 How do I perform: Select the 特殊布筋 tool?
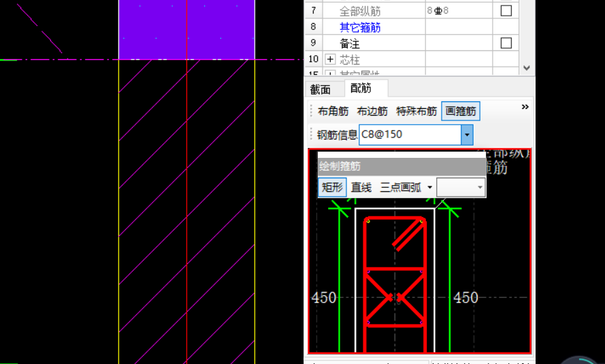click(x=416, y=112)
